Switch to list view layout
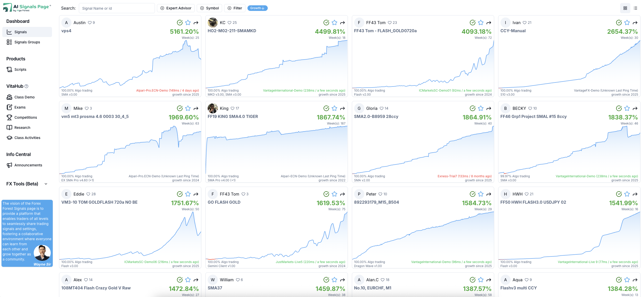Image resolution: width=644 pixels, height=297 pixels. point(635,8)
